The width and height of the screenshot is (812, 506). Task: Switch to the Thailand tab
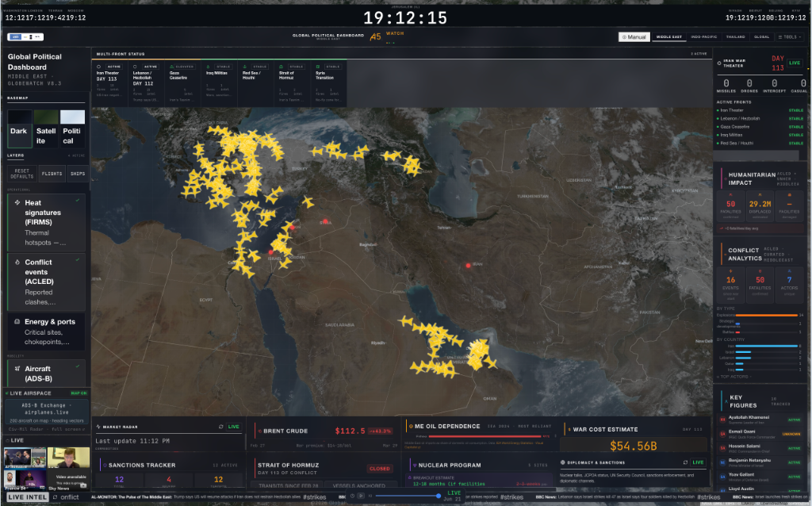pos(735,36)
